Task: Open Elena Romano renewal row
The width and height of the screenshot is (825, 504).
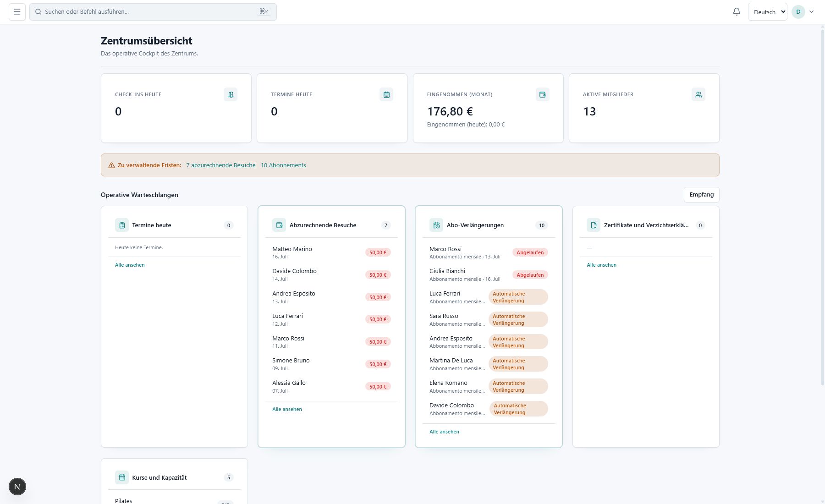Action: (x=489, y=387)
